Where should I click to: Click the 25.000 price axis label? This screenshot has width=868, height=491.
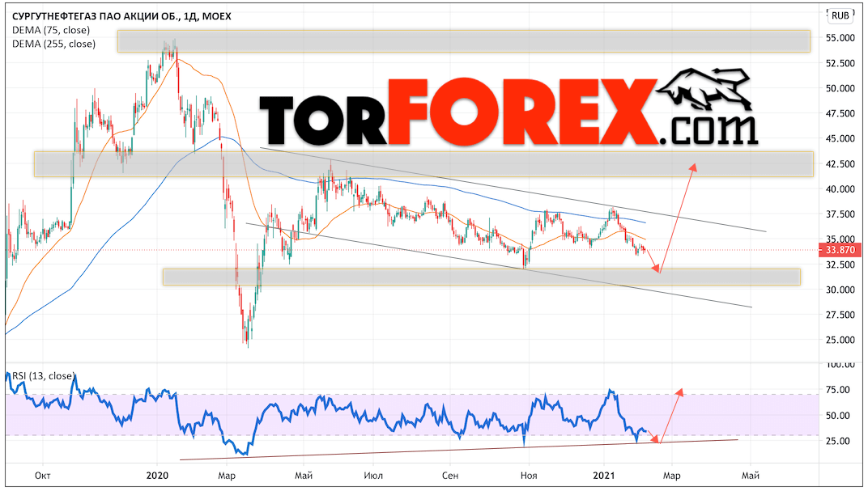point(840,340)
